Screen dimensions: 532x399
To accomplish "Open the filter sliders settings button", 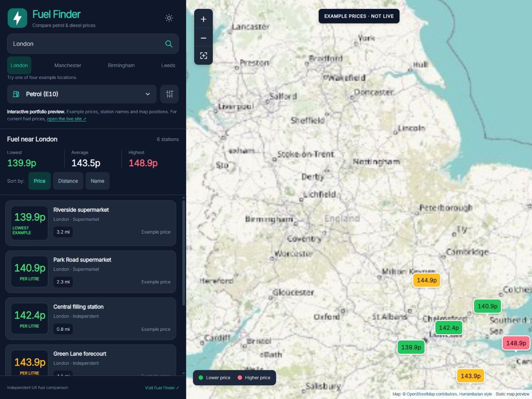I will [169, 94].
